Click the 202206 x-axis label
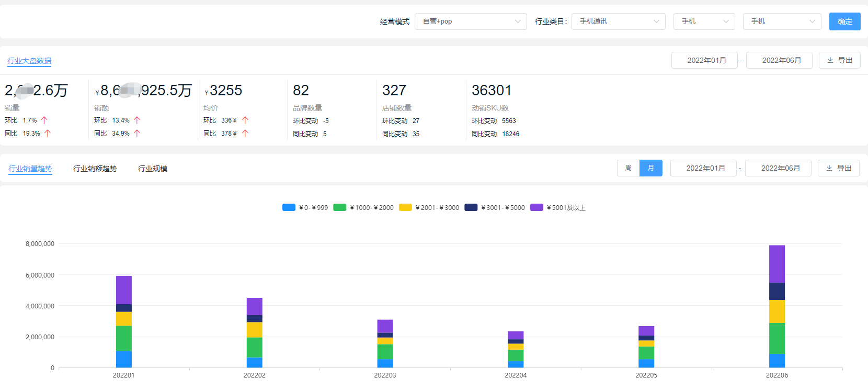 pos(777,375)
